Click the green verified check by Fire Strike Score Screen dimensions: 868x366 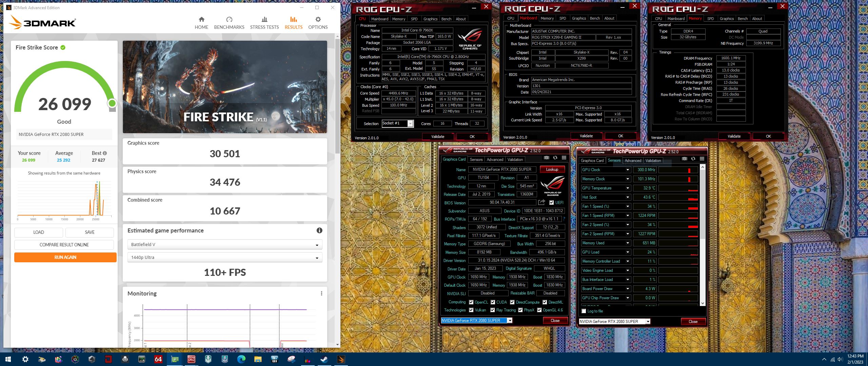(x=63, y=47)
